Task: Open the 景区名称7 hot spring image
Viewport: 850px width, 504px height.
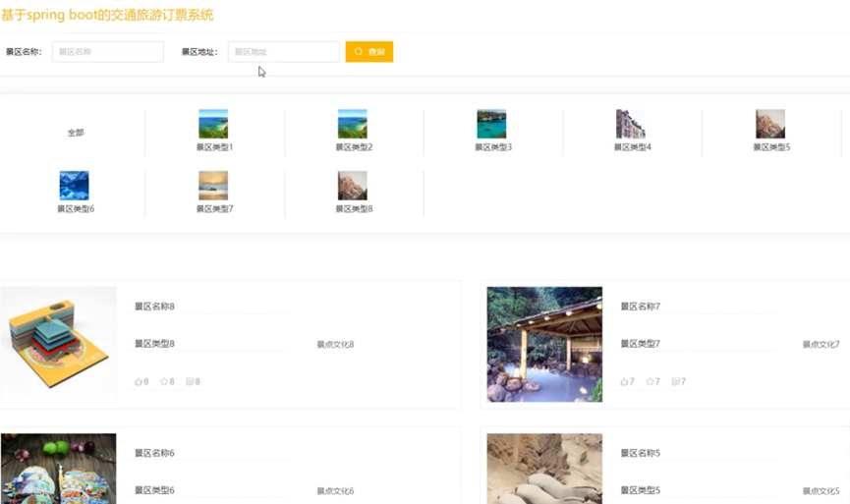Action: pos(544,344)
